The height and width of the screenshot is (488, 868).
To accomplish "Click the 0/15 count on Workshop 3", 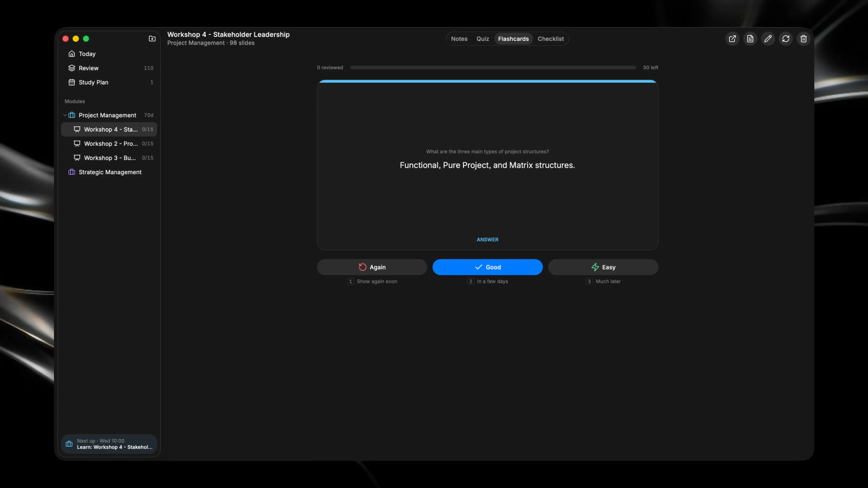I will point(148,158).
